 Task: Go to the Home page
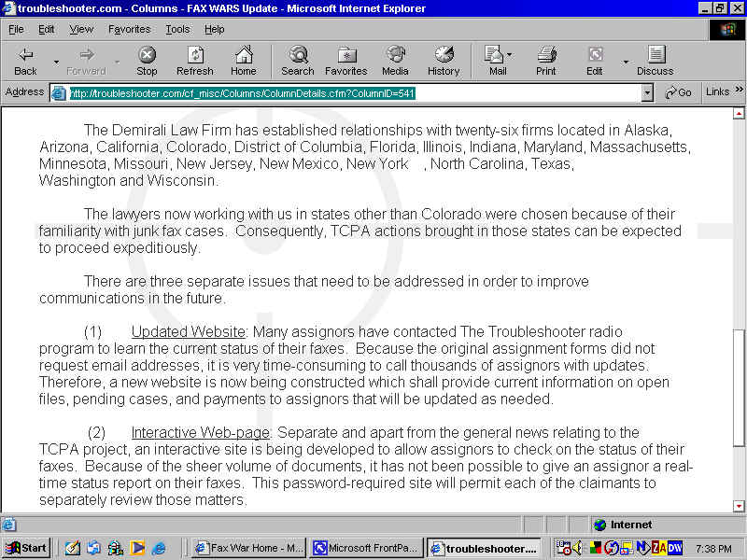pyautogui.click(x=244, y=61)
